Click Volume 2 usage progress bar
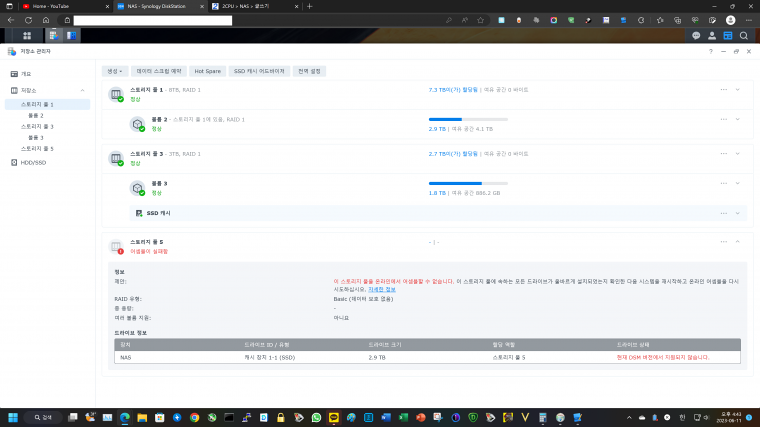Image resolution: width=760 pixels, height=427 pixels. tap(468, 119)
